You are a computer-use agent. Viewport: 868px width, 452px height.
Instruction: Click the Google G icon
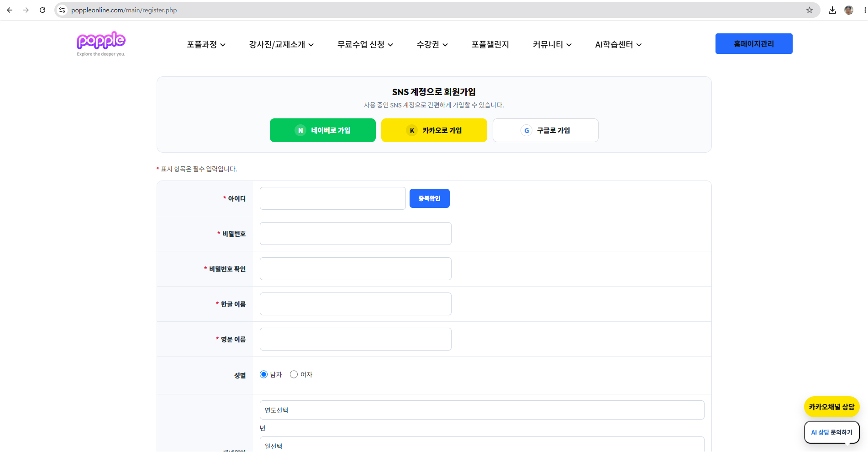(x=526, y=130)
